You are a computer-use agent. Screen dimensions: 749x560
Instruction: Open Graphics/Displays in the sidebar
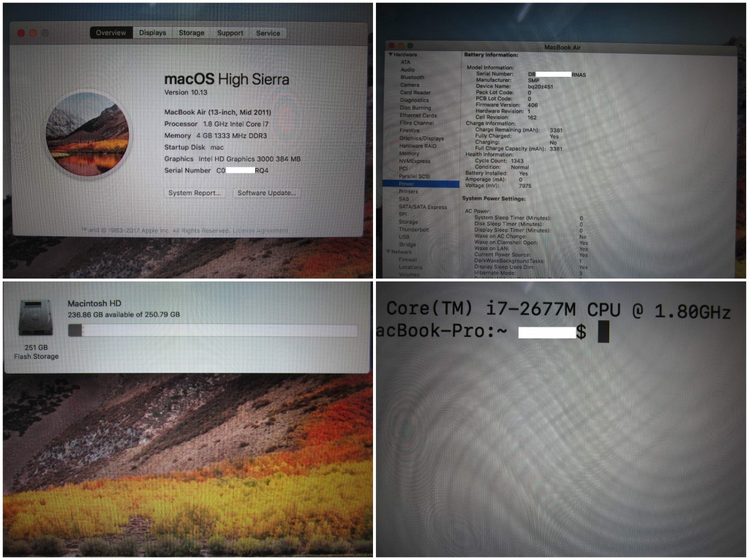point(422,138)
